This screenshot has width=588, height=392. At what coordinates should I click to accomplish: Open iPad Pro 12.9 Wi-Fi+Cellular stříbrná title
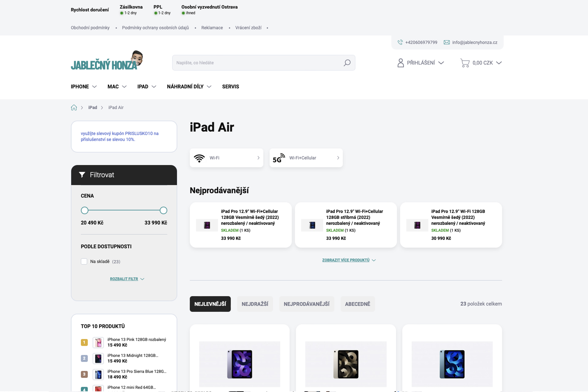click(355, 217)
